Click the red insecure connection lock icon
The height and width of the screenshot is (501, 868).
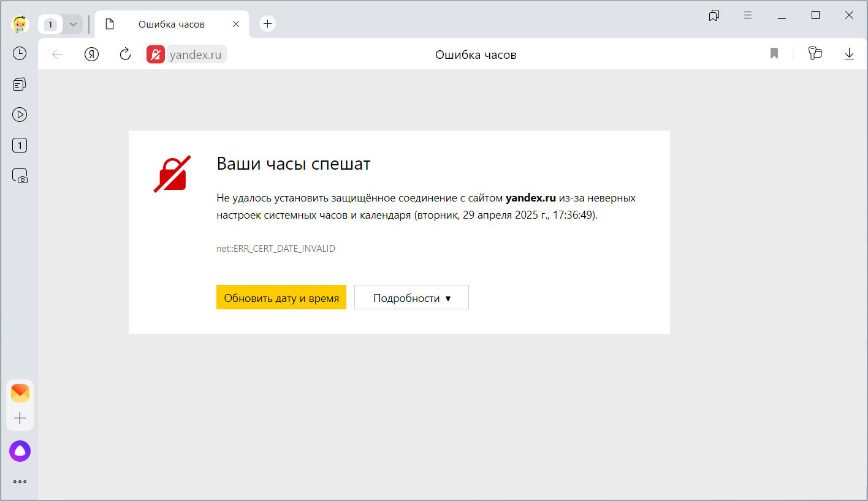155,55
